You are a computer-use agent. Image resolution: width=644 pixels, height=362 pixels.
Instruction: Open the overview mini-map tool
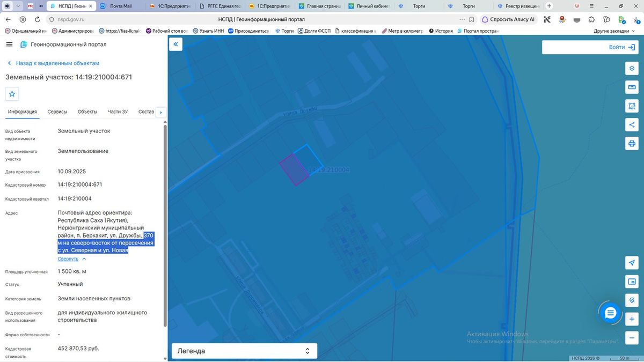click(x=632, y=281)
